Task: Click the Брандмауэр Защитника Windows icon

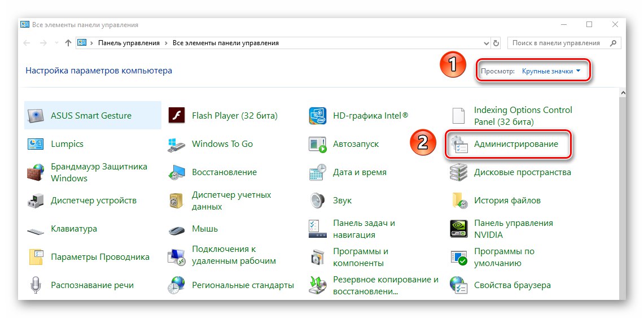Action: click(x=36, y=173)
